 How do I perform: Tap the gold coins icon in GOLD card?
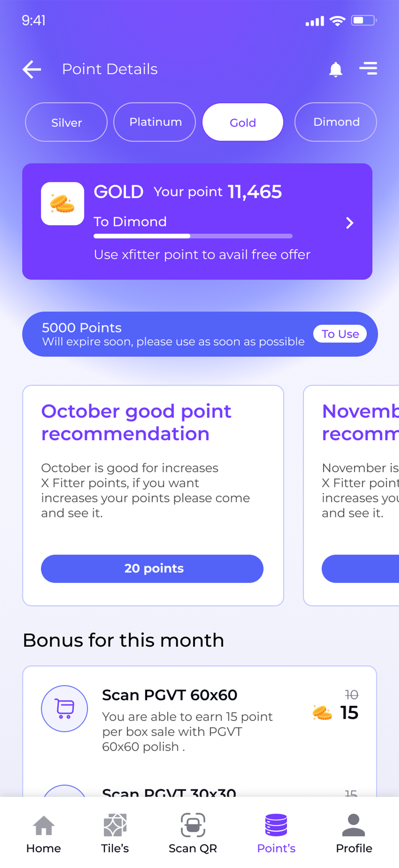coord(62,204)
